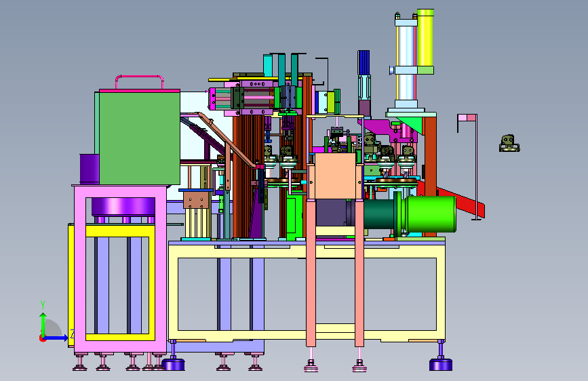588x381 pixels.
Task: Click the blue Z axis arrow of the triad
Action: coord(56,338)
